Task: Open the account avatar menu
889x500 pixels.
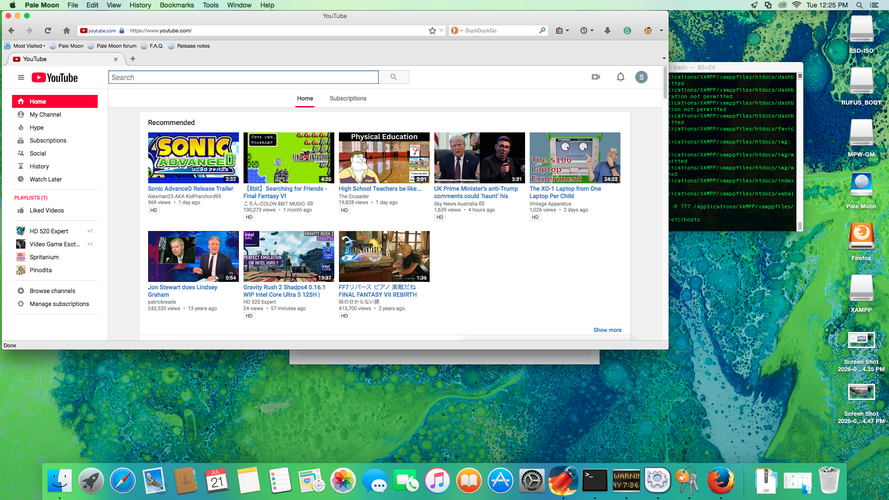Action: (x=641, y=77)
